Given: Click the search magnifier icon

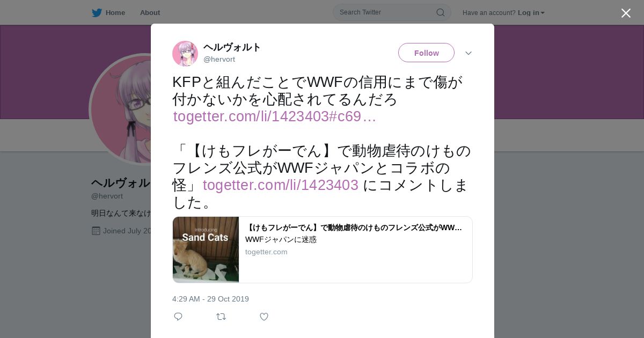Looking at the screenshot, I should (440, 12).
